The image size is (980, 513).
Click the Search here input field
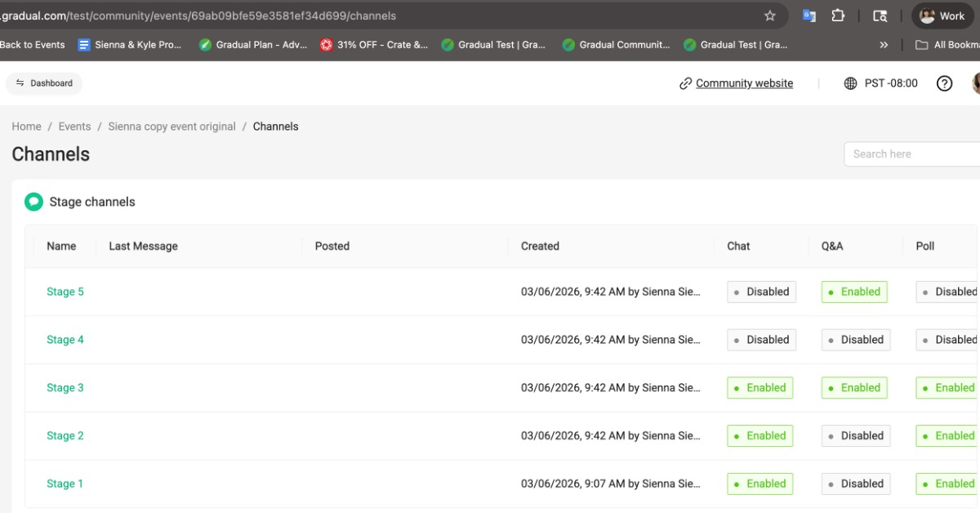[x=911, y=154]
